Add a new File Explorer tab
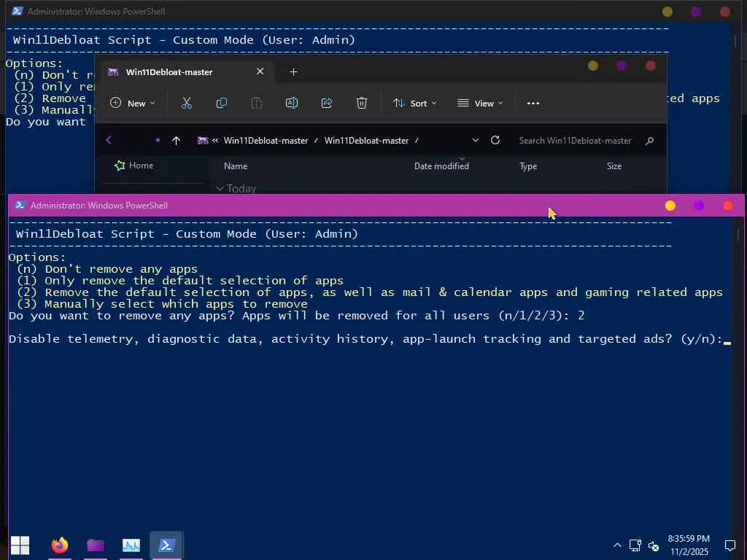Viewport: 747px width, 560px height. point(293,72)
